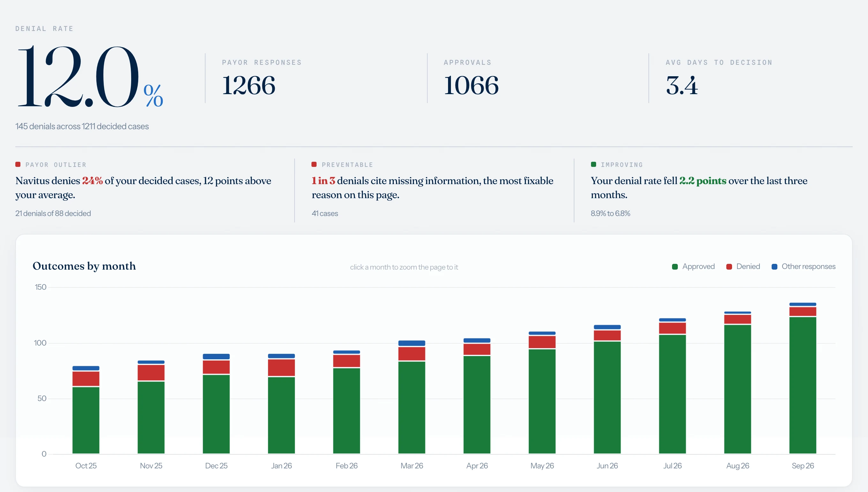This screenshot has height=492, width=868.
Task: Click the 'PAYOR OUTLIER' insight heading
Action: coord(56,165)
